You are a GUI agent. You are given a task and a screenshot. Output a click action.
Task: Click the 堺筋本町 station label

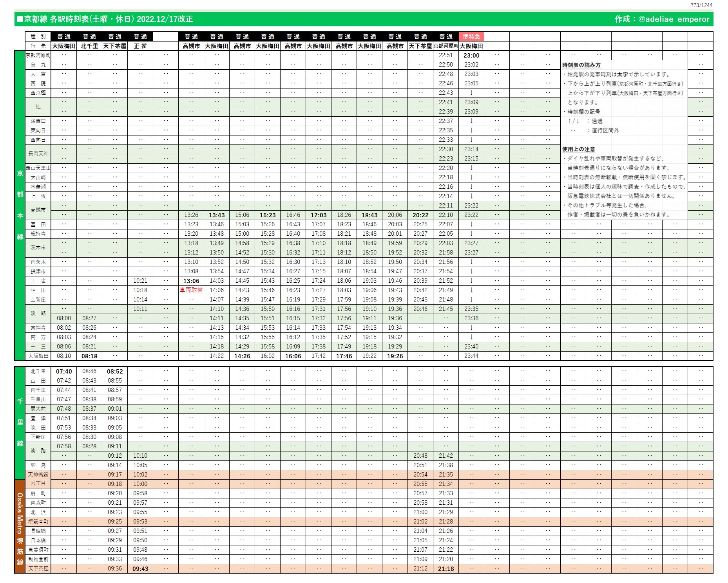(38, 522)
